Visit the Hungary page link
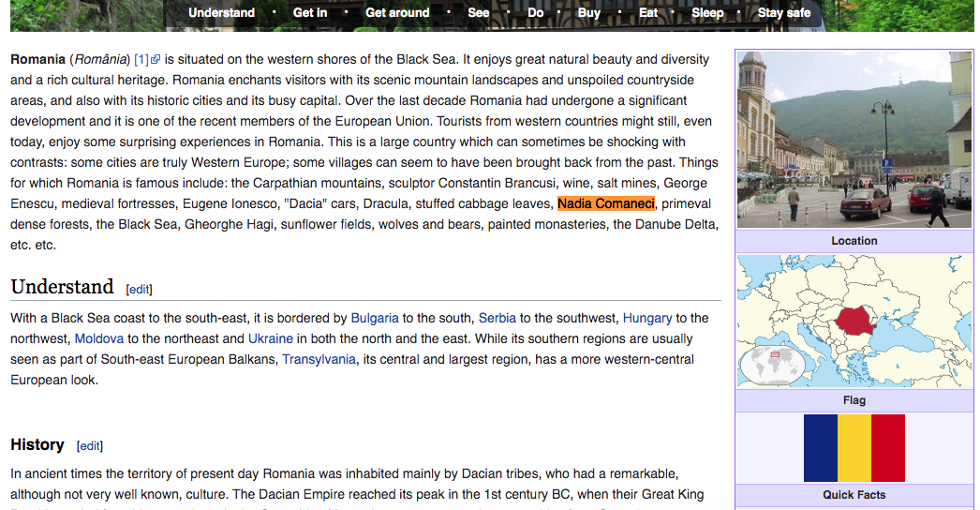The height and width of the screenshot is (510, 980). pyautogui.click(x=647, y=319)
